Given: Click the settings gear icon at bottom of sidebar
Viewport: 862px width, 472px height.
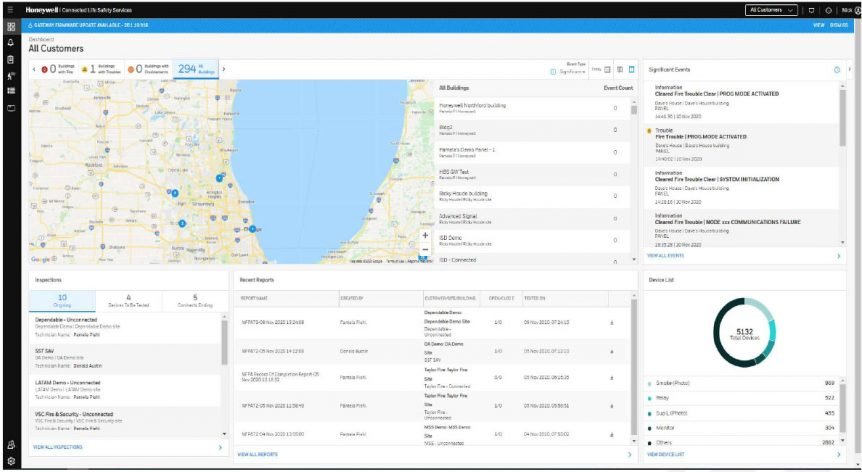Looking at the screenshot, I should (x=10, y=461).
